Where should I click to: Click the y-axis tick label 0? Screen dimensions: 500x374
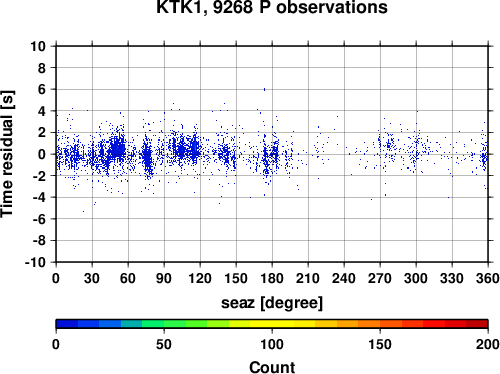42,154
